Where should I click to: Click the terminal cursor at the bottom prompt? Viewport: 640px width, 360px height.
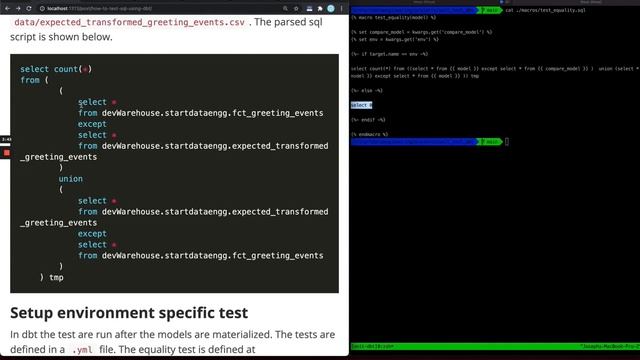pos(507,142)
